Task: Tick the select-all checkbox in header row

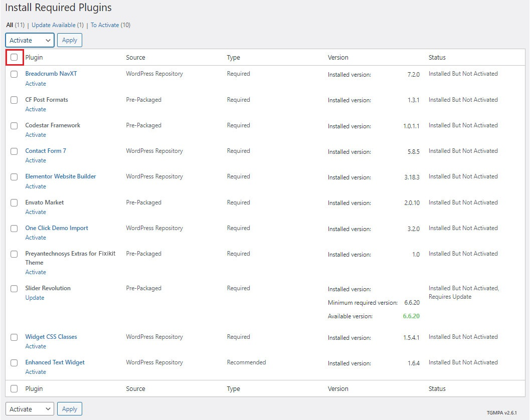Action: coord(14,57)
